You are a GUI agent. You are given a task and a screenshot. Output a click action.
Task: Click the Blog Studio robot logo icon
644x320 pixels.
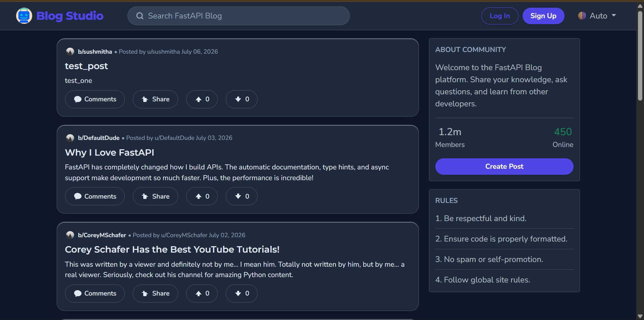point(24,16)
